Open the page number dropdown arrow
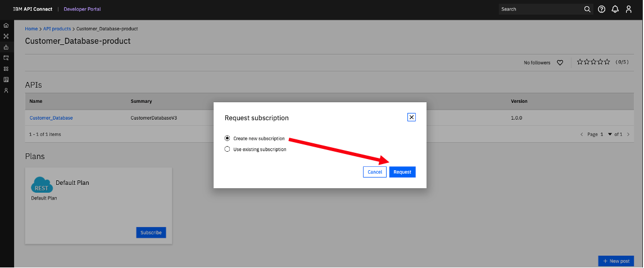Screen dimensions: 644x268 click(610, 134)
